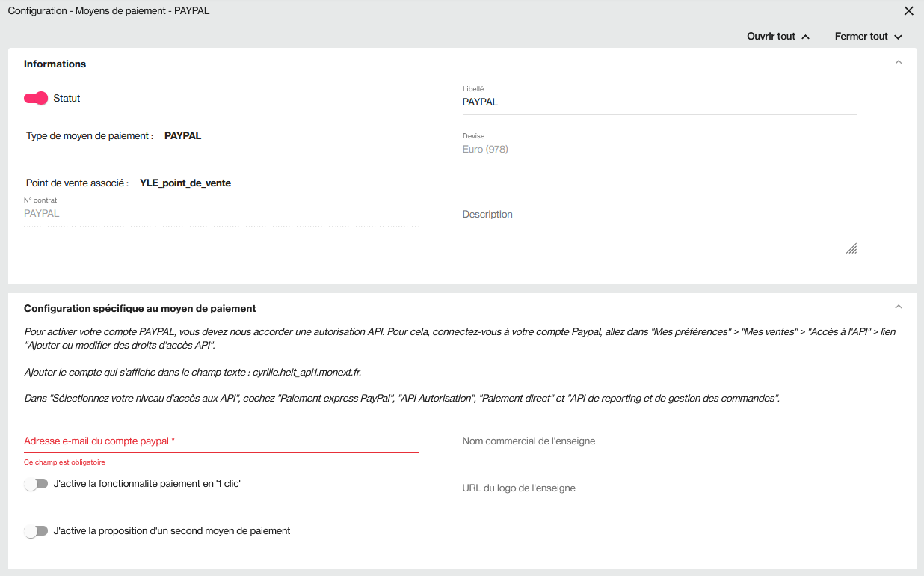
Task: Click account name cyrille.heit_api1.monext.fr text
Action: click(x=307, y=372)
